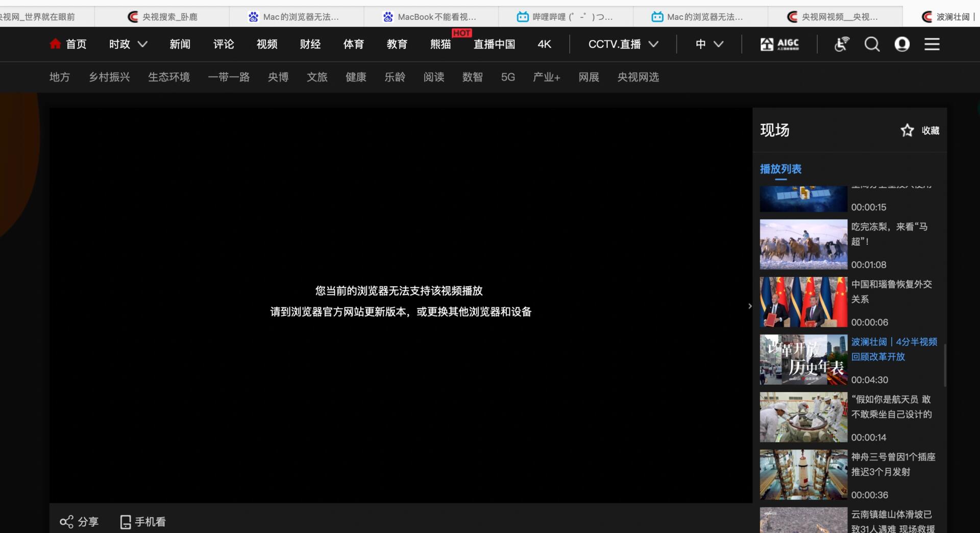Go to 乡村振兴 section
This screenshot has height=533, width=980.
tap(109, 77)
